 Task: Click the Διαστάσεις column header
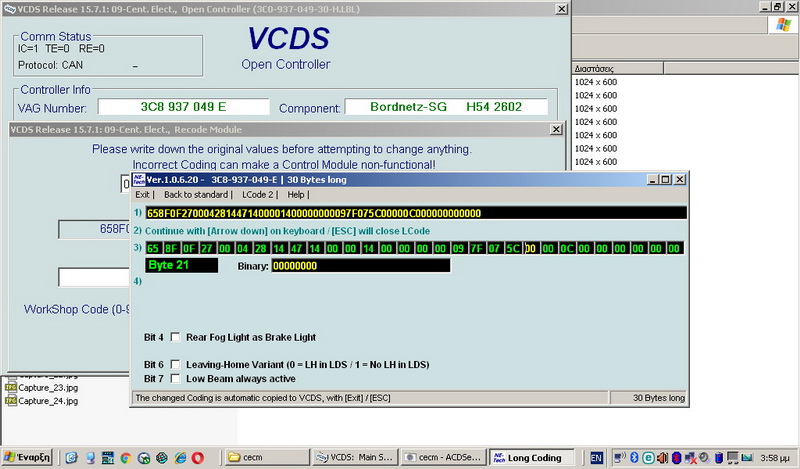(x=617, y=68)
